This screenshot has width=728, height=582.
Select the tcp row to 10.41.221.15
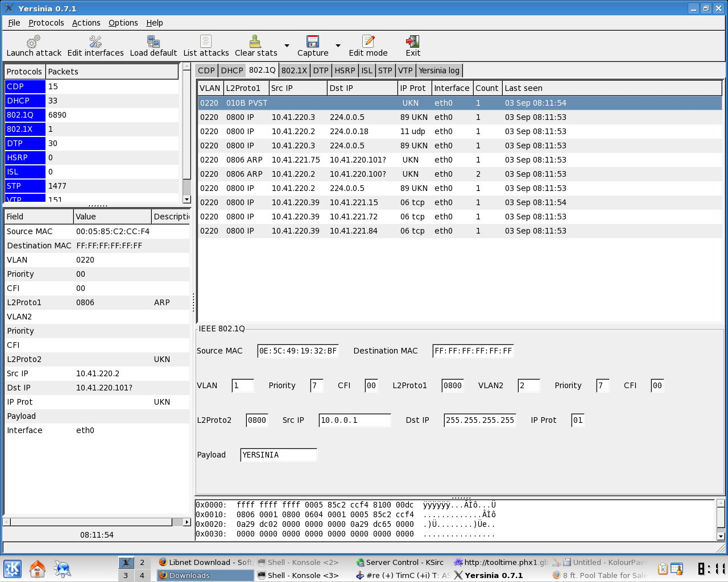(460, 202)
